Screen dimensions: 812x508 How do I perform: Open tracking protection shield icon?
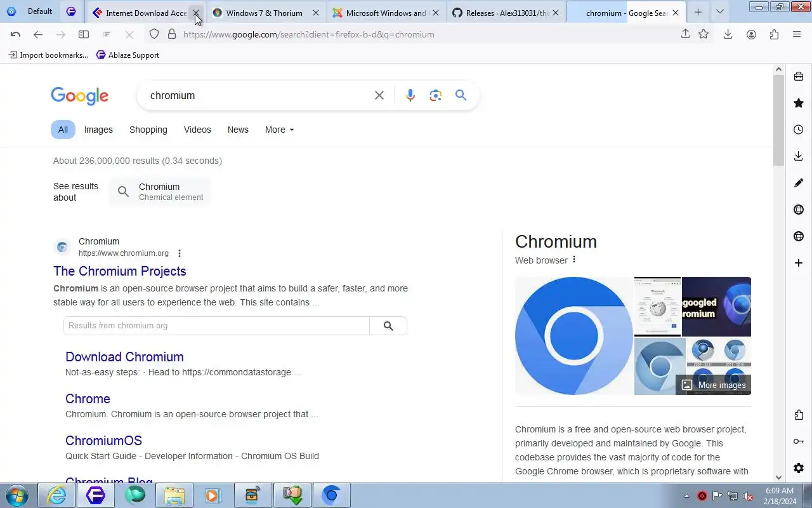(x=154, y=34)
